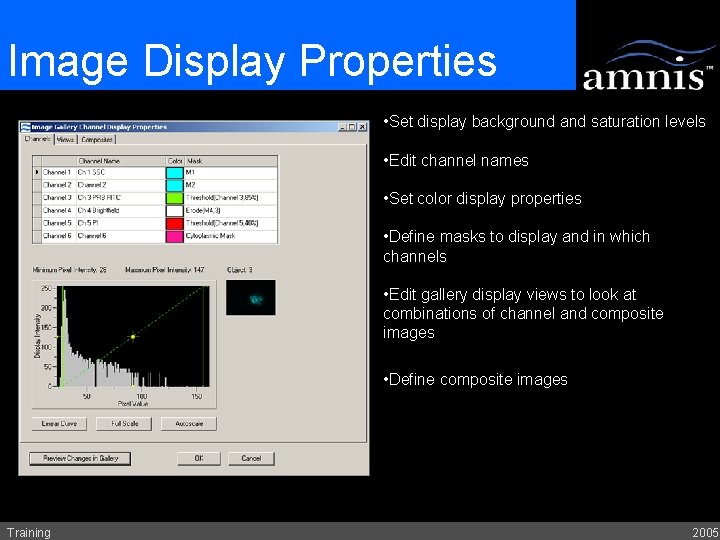Select the Channel 3 row label
The width and height of the screenshot is (720, 540).
point(58,198)
